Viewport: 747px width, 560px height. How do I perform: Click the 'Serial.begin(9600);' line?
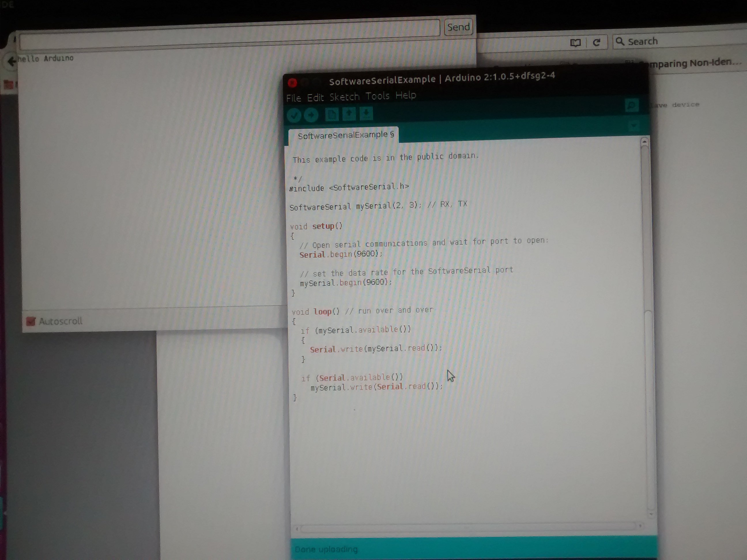[341, 254]
